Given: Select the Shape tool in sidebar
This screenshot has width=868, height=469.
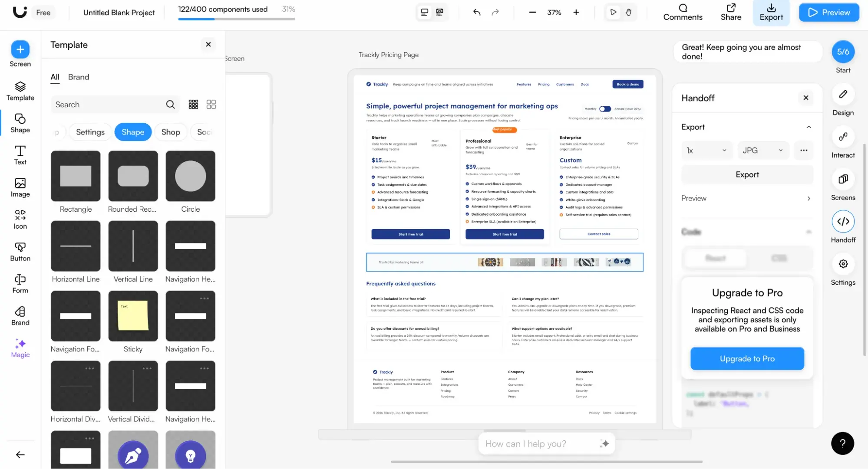Looking at the screenshot, I should point(20,123).
